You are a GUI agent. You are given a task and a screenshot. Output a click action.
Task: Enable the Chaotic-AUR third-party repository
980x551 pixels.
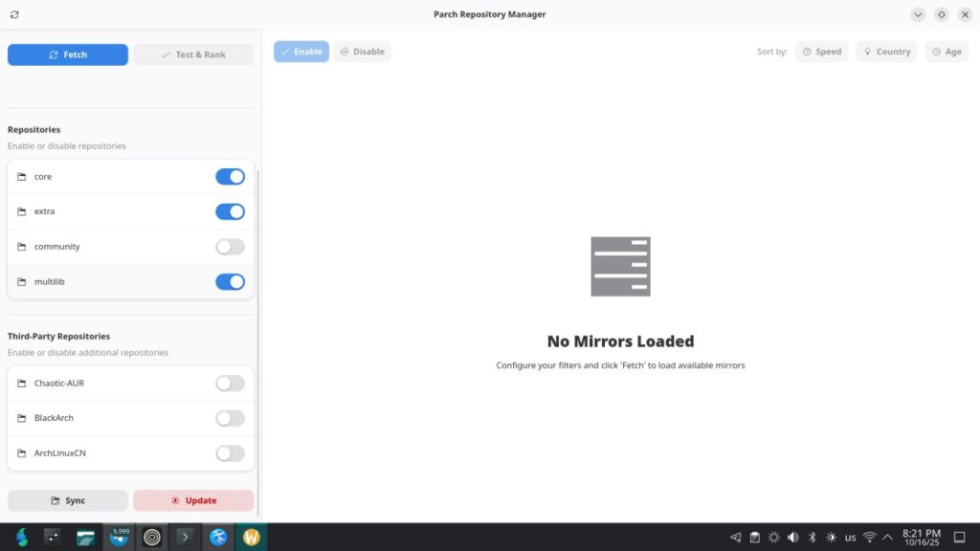(x=230, y=384)
